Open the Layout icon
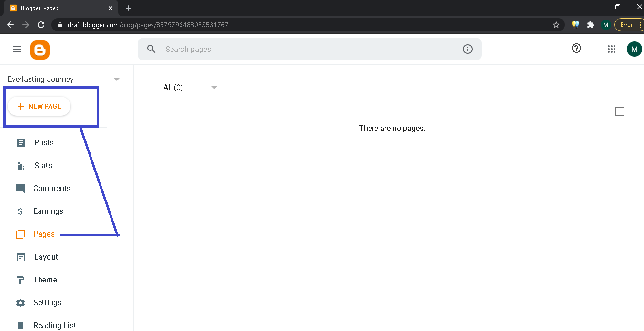 click(x=20, y=257)
